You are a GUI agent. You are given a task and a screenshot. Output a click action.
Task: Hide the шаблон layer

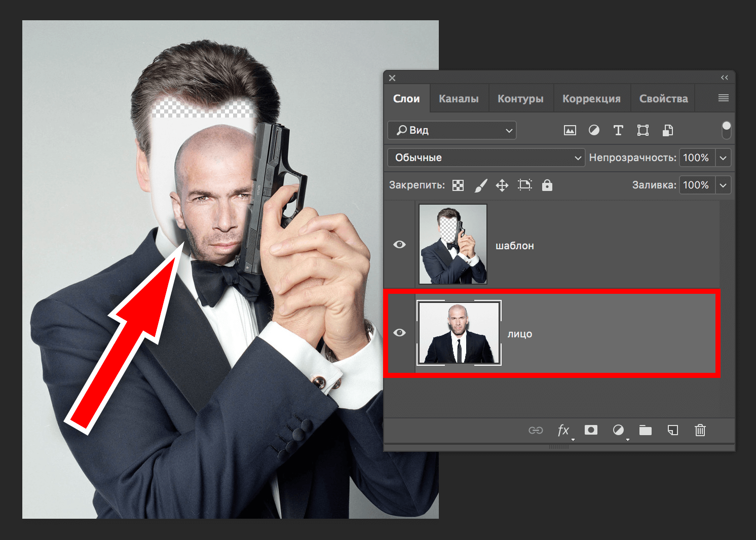(x=400, y=244)
